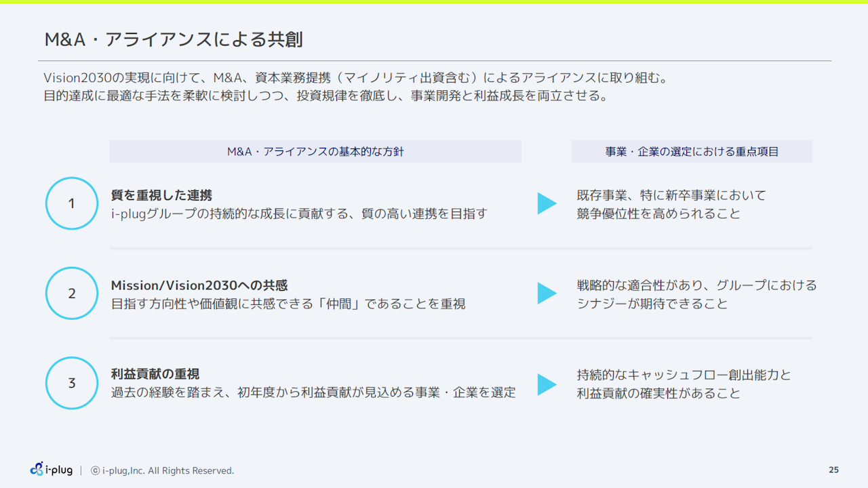This screenshot has height=488, width=868.
Task: Click the 質を重視した連携 heading
Action: tap(161, 195)
